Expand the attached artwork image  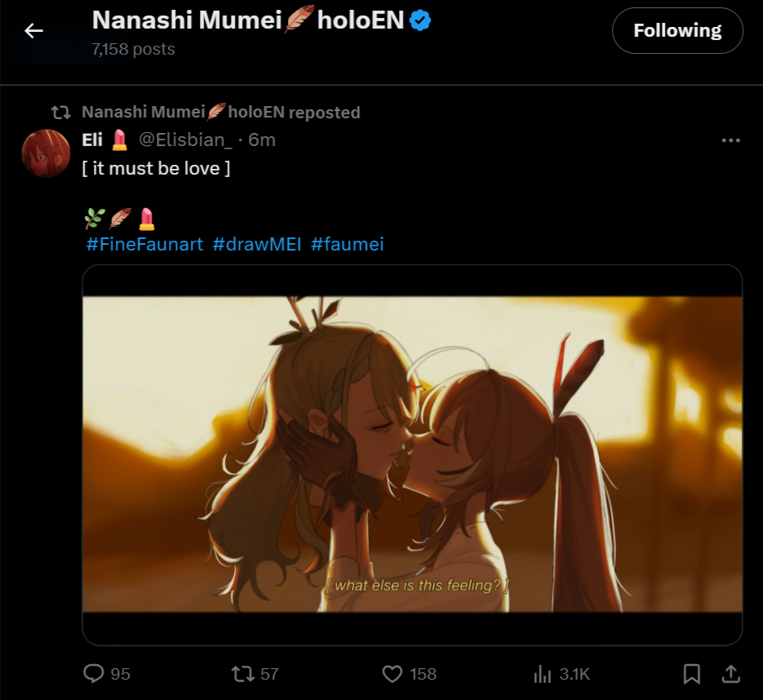point(412,454)
